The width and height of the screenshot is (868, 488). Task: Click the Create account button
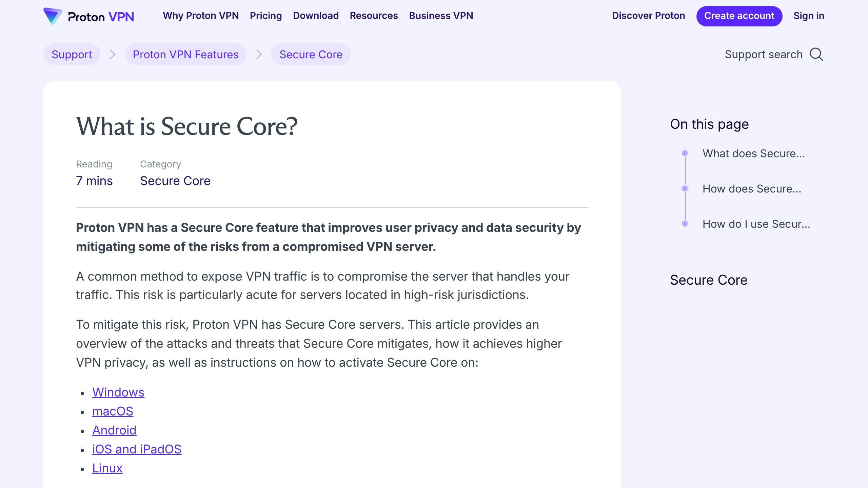click(739, 16)
